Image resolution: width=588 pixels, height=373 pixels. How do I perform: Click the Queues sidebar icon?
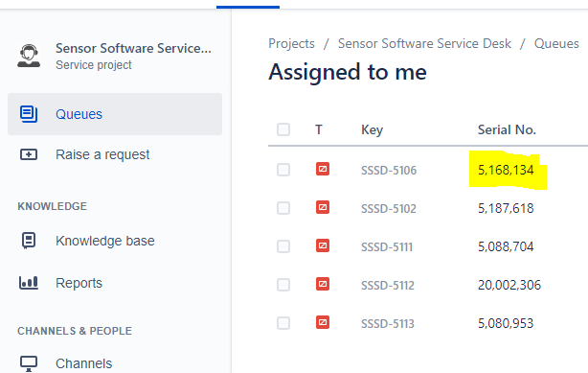[29, 114]
